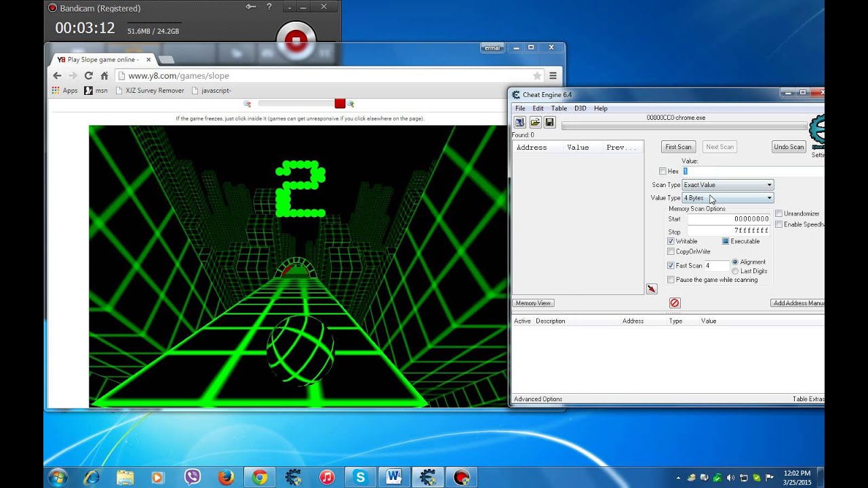
Task: Open Memory View
Action: [533, 303]
